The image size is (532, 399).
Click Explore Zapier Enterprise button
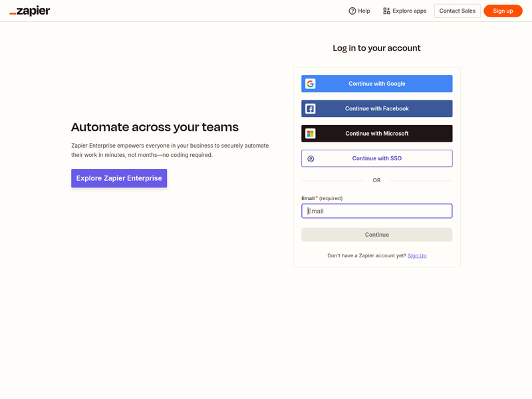119,178
